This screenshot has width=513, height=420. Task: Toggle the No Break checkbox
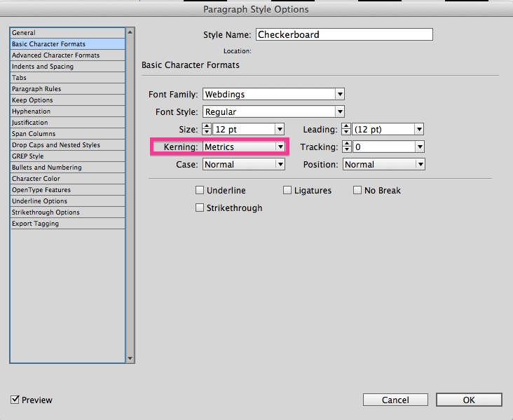(357, 190)
